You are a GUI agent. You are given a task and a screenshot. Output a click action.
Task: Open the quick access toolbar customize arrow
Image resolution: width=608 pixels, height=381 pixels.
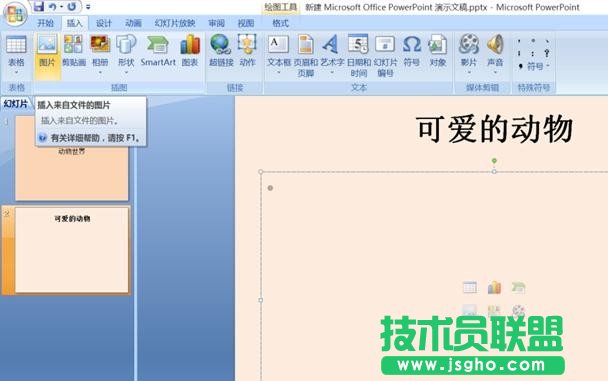tap(88, 7)
